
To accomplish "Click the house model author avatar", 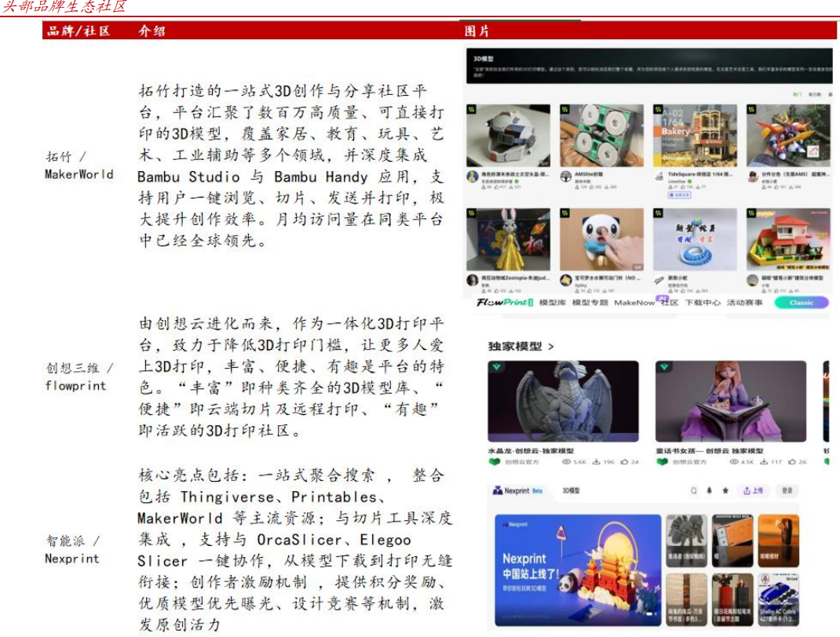I will 753,280.
